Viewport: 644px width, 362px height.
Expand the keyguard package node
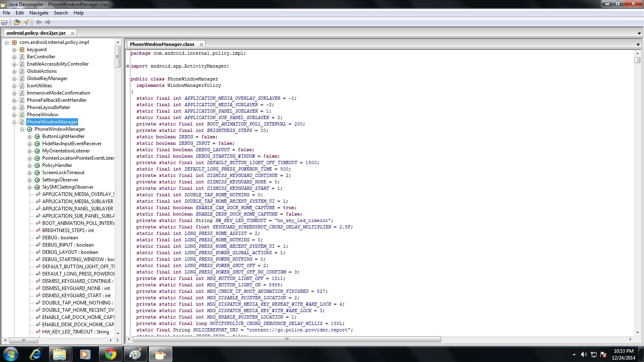pyautogui.click(x=14, y=49)
